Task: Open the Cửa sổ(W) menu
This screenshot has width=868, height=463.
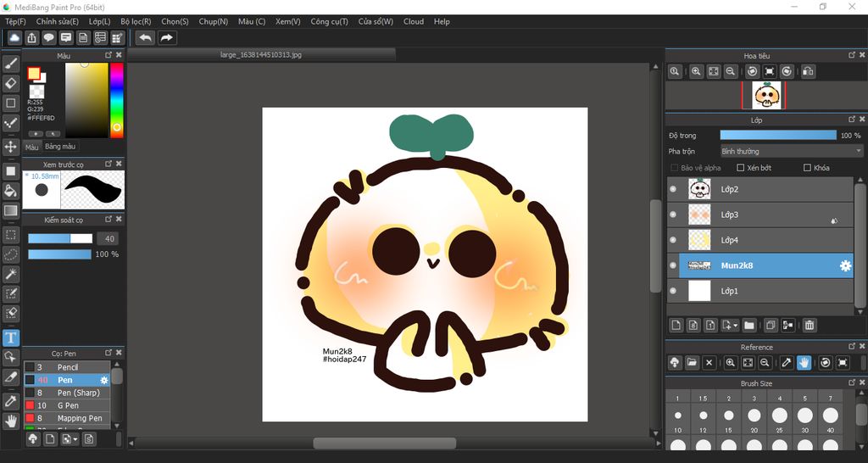Action: point(376,21)
